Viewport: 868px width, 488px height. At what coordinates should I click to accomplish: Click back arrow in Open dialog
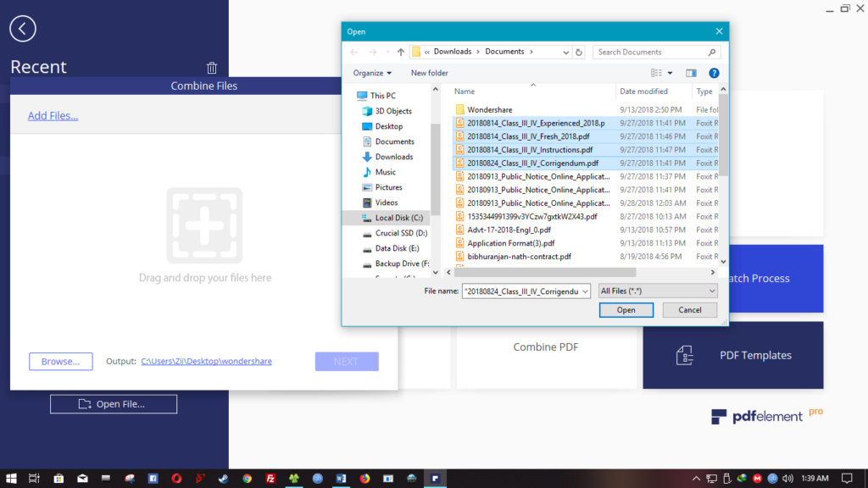click(x=354, y=52)
